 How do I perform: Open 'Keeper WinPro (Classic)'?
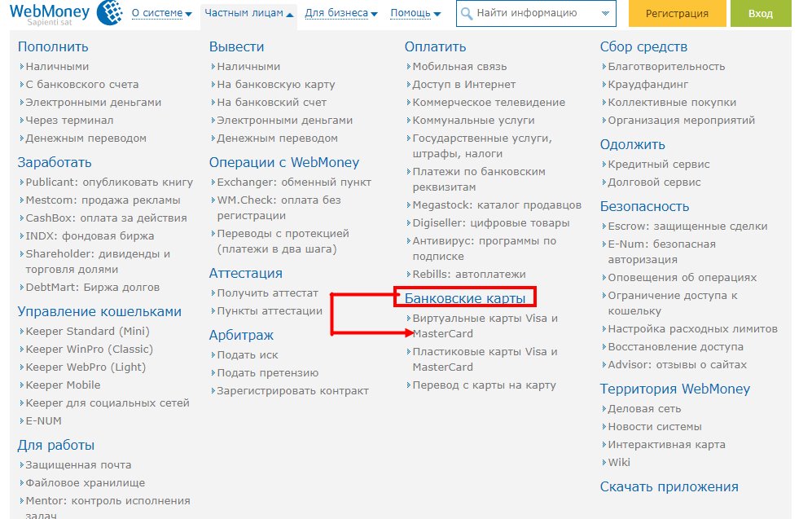(x=89, y=350)
